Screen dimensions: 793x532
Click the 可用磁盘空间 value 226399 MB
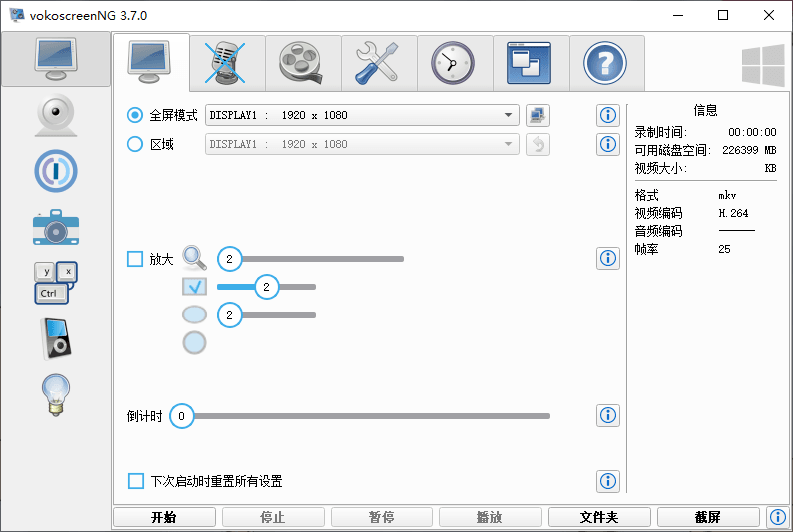click(749, 150)
